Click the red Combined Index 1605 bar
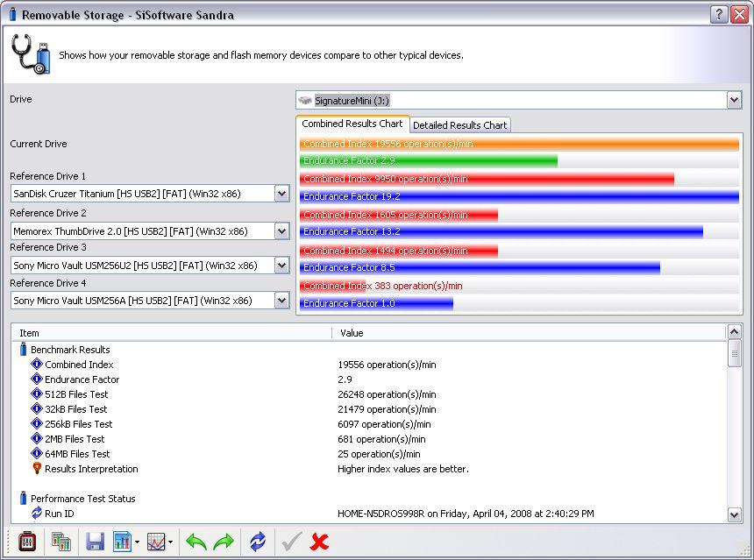Image resolution: width=754 pixels, height=560 pixels. point(399,215)
